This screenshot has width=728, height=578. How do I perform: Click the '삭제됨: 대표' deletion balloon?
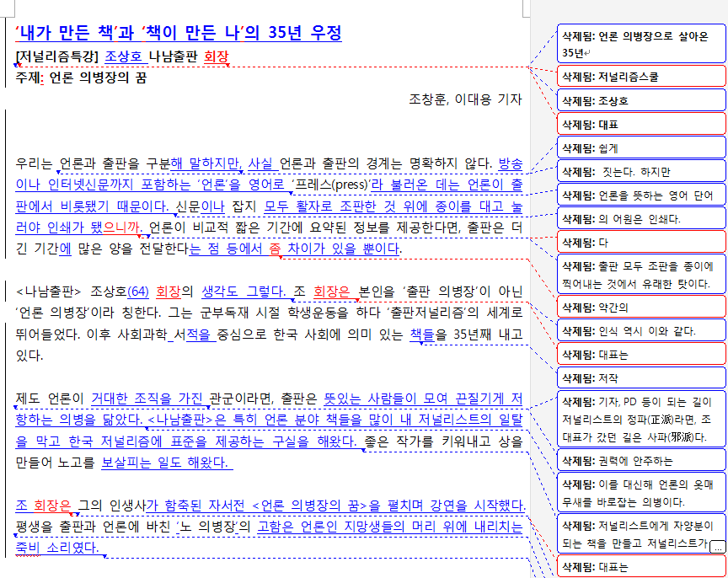639,123
